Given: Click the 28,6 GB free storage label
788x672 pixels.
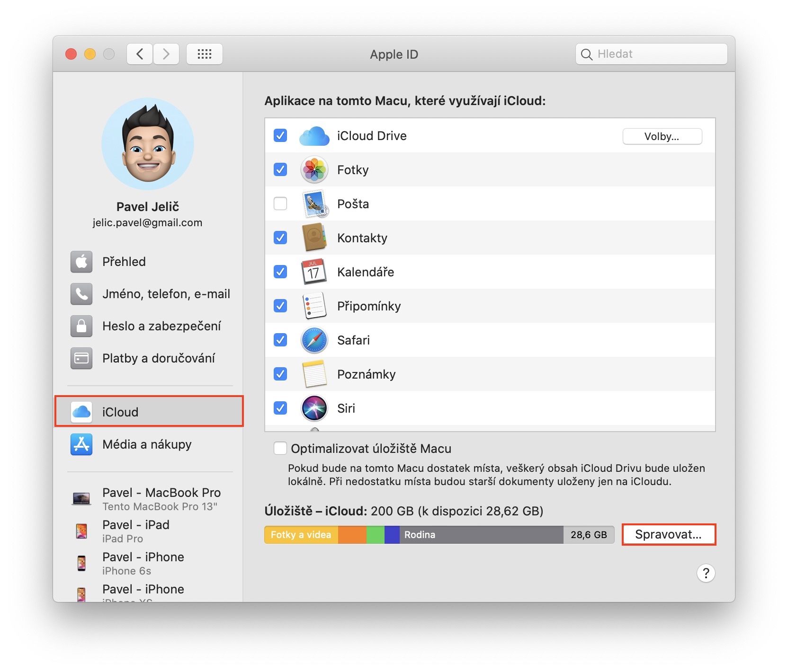Looking at the screenshot, I should (589, 535).
